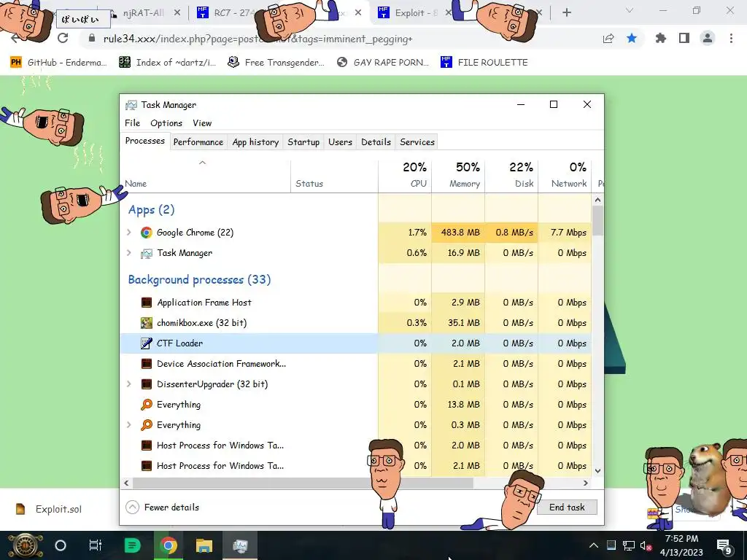The width and height of the screenshot is (747, 560).
Task: Click the Task Manager taskbar icon
Action: point(241,545)
